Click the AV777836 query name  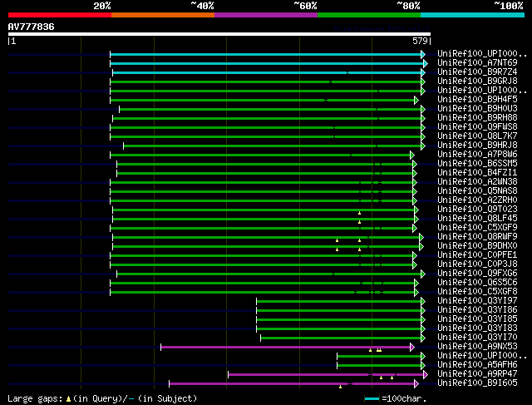click(32, 27)
